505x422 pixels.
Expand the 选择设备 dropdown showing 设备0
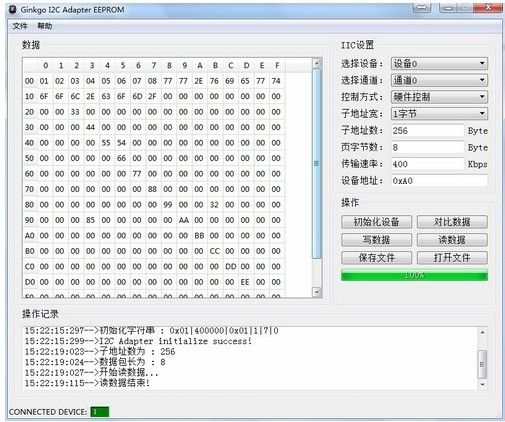tap(439, 63)
